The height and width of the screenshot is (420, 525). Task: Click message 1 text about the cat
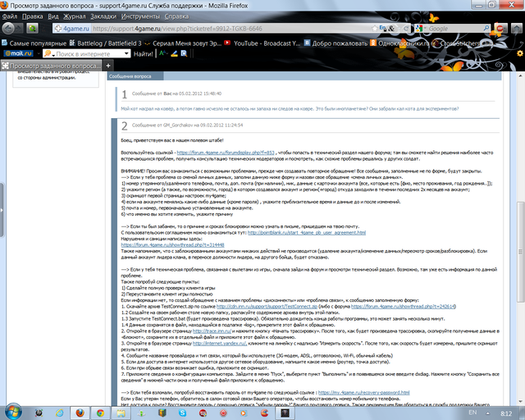click(x=290, y=108)
